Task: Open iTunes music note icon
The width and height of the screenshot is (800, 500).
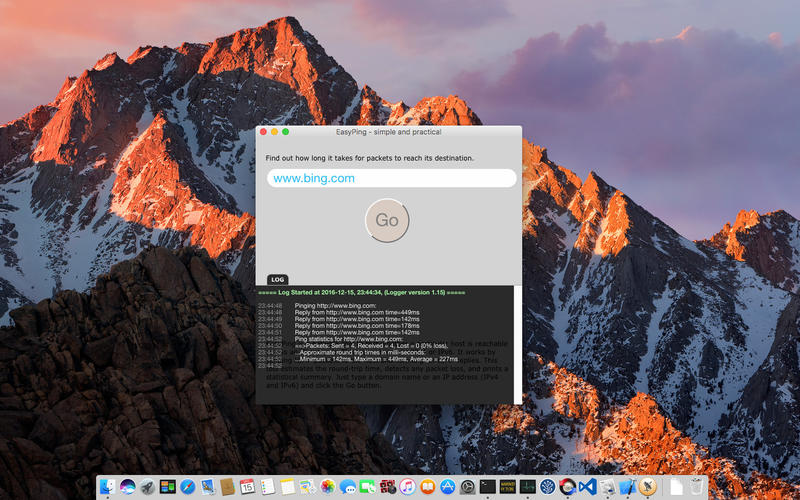Action: [407, 487]
